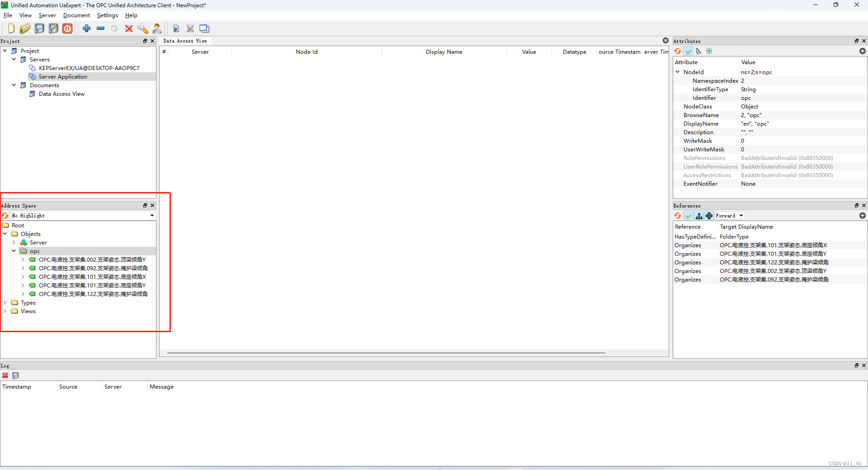Open the Server menu
868x470 pixels.
point(47,15)
